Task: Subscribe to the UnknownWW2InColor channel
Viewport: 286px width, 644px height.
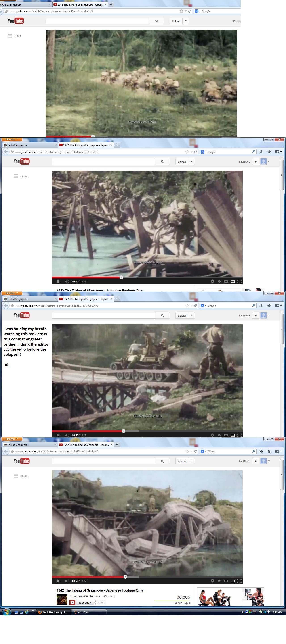Action: click(x=81, y=602)
